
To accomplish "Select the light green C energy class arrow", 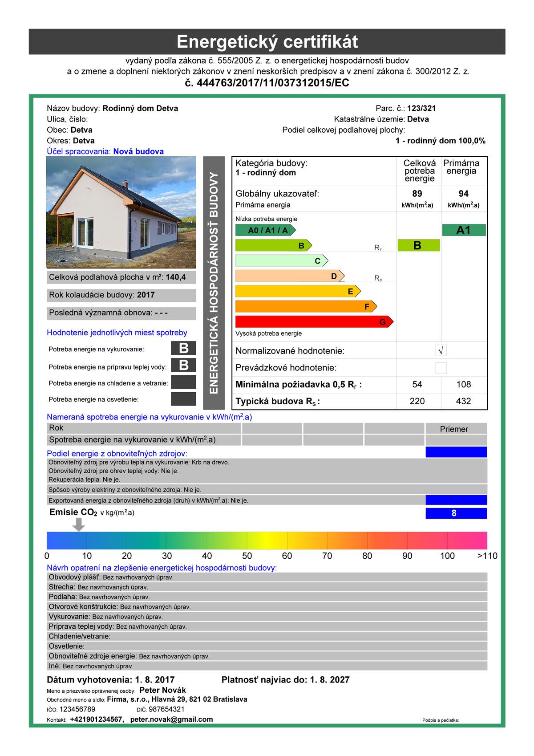I will tap(282, 260).
